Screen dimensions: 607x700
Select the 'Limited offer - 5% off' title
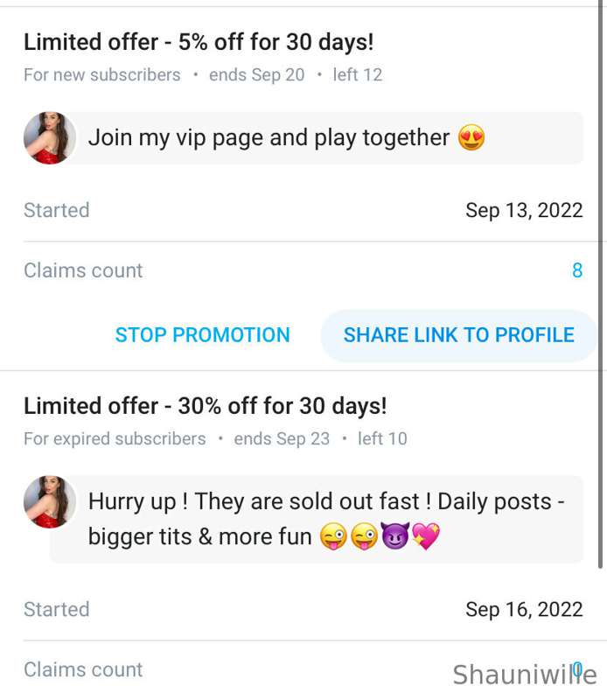[x=199, y=42]
